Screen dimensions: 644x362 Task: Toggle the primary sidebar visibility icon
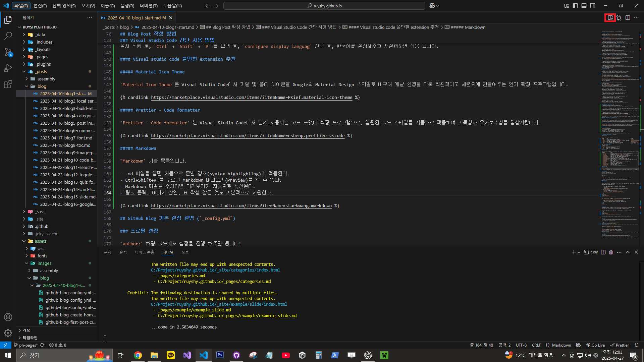tap(575, 6)
